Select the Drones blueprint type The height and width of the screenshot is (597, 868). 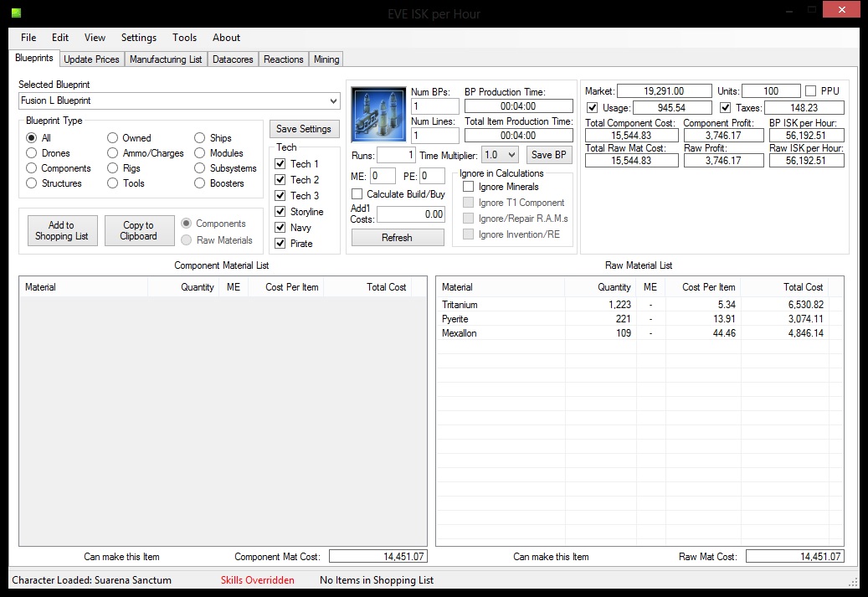tap(32, 153)
